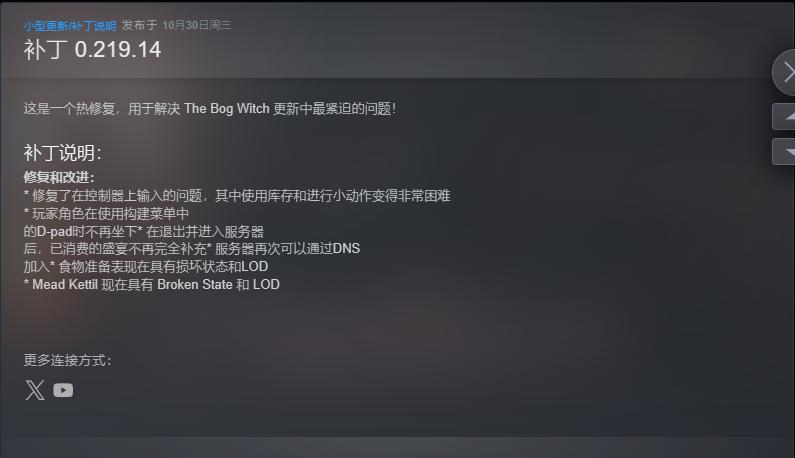795x458 pixels.
Task: Go to next announcement with down arrow
Action: click(784, 152)
